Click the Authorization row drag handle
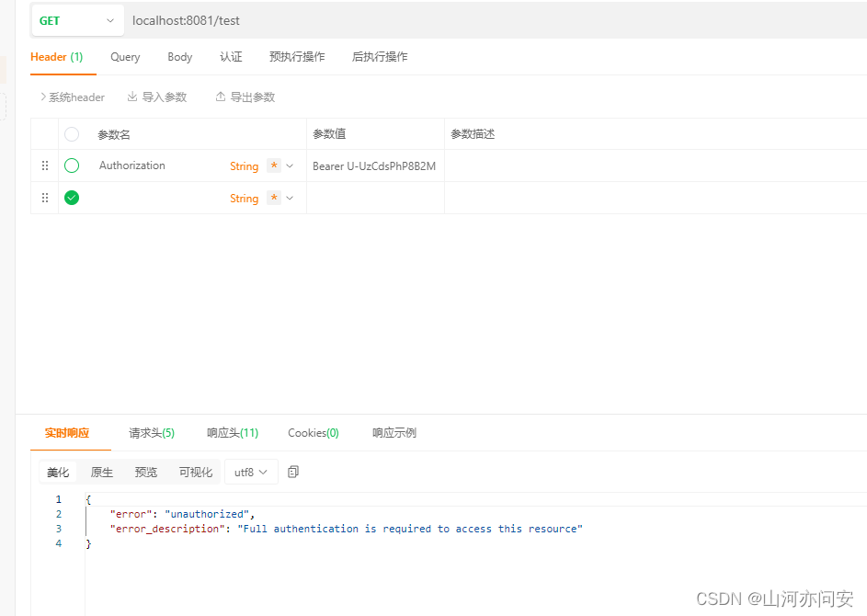The width and height of the screenshot is (867, 616). click(x=44, y=165)
